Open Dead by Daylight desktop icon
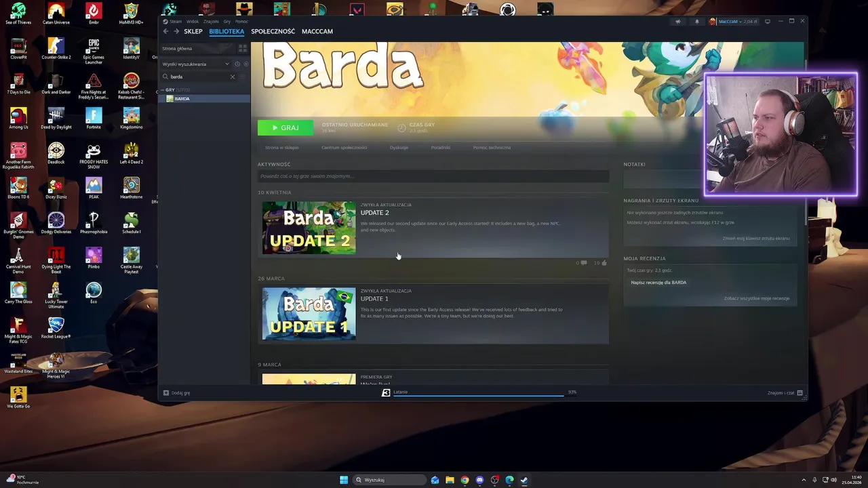868x488 pixels. pyautogui.click(x=56, y=118)
